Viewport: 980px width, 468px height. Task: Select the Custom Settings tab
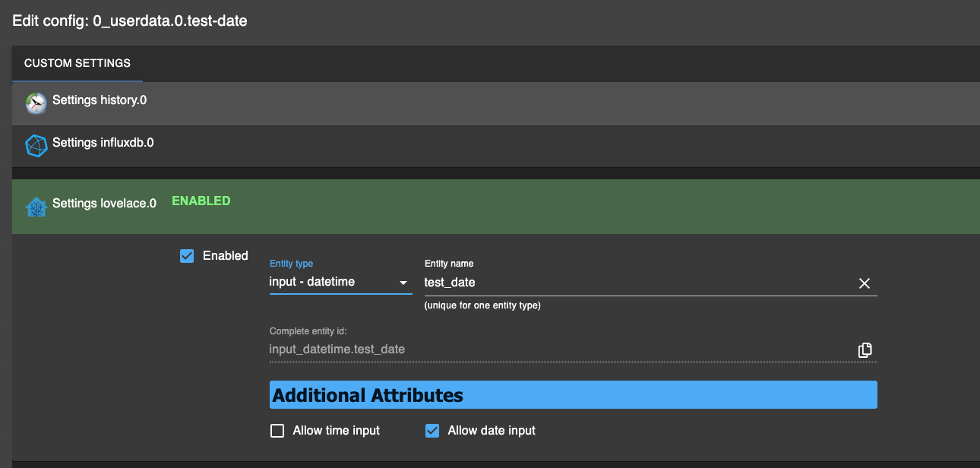coord(77,63)
